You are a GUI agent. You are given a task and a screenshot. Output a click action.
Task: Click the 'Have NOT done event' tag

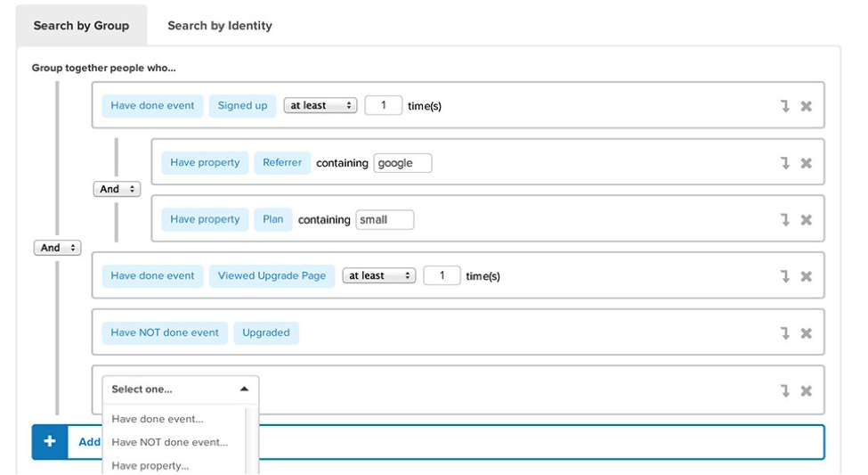point(165,332)
